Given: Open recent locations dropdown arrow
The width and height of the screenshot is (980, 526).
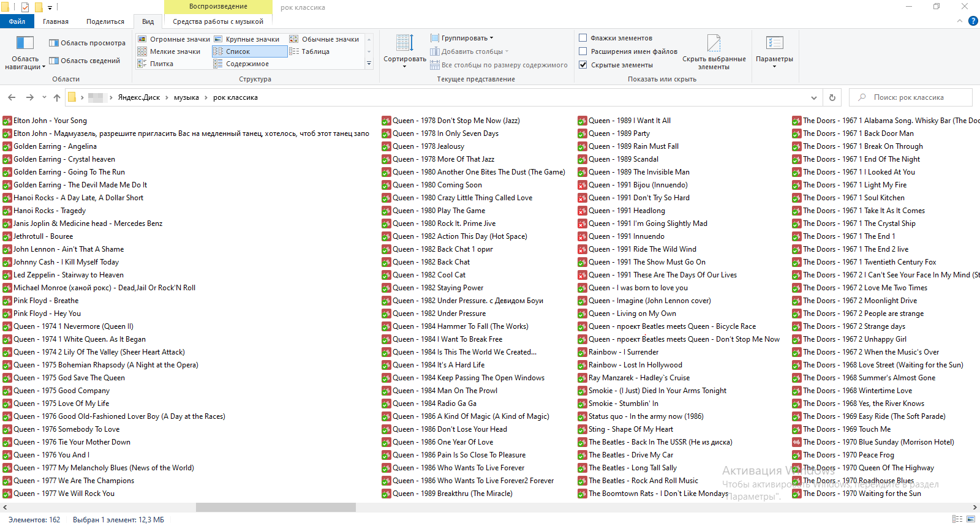Looking at the screenshot, I should pyautogui.click(x=44, y=97).
